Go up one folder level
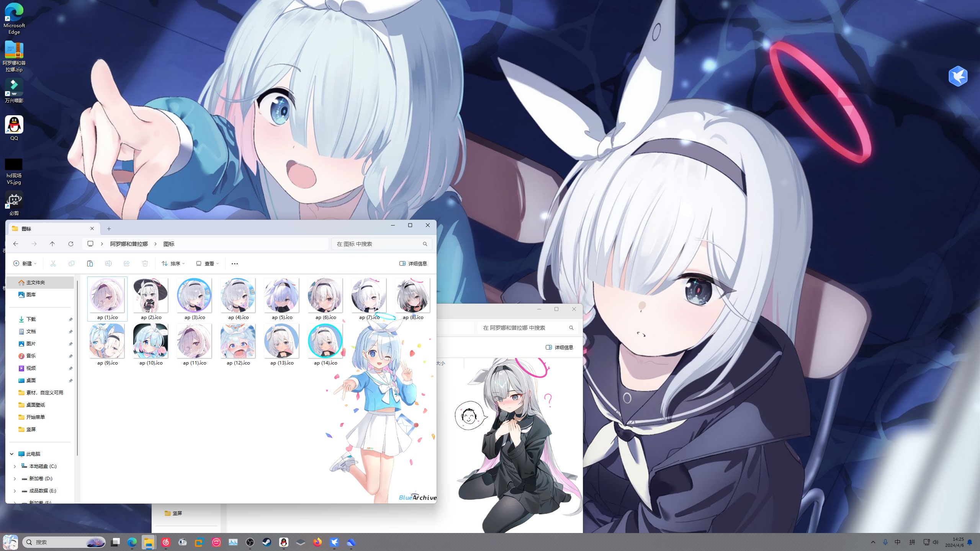This screenshot has height=551, width=980. [x=52, y=244]
